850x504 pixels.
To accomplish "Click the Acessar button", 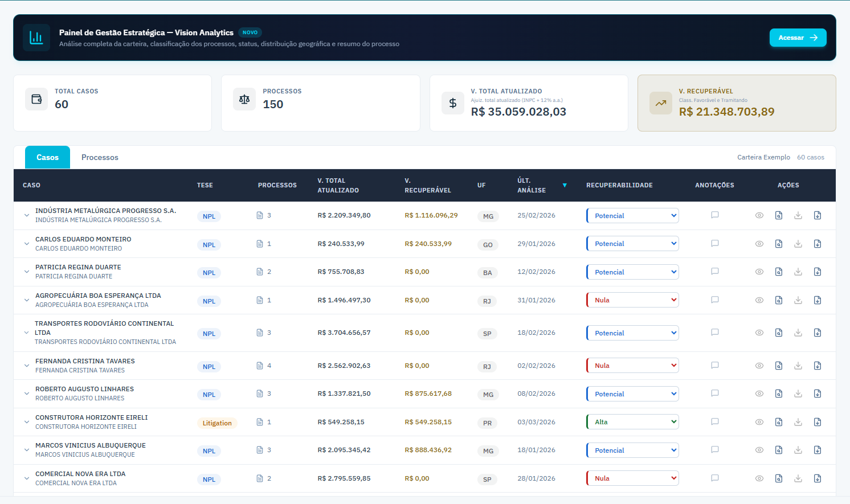I will [798, 37].
